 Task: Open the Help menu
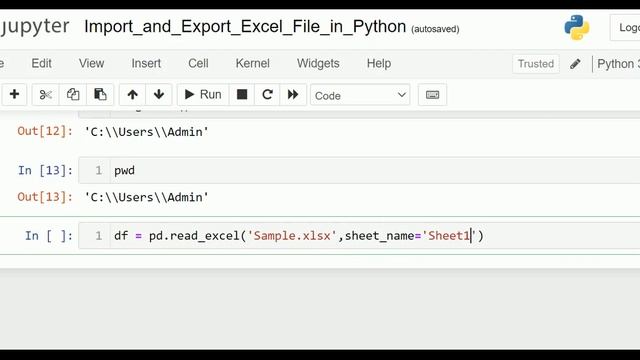click(x=379, y=63)
